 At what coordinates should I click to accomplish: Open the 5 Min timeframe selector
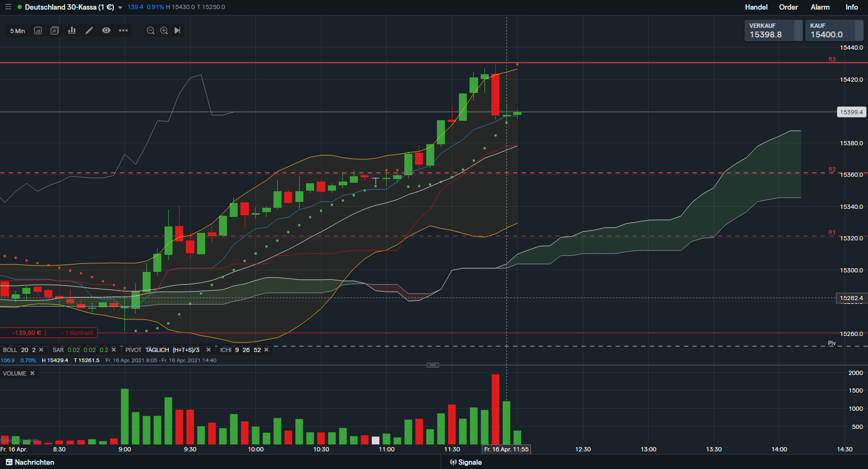click(x=18, y=31)
